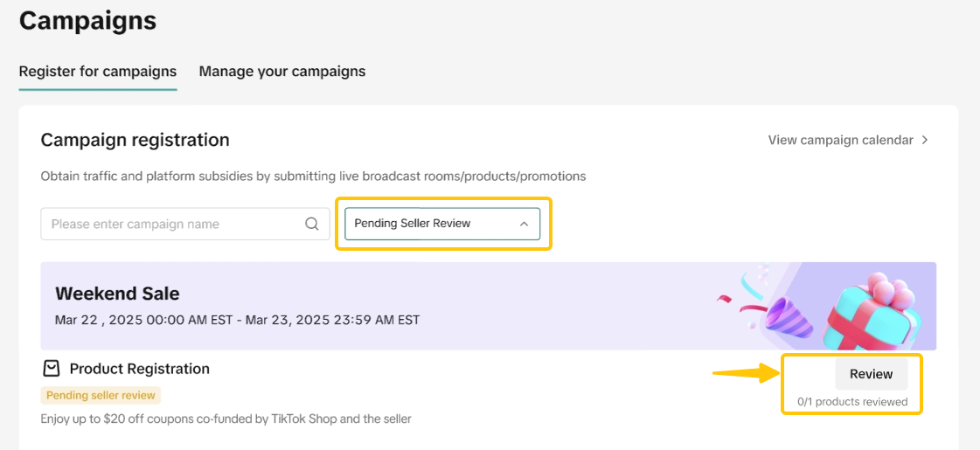Click the Weekend Sale campaign title
The width and height of the screenshot is (980, 450).
click(x=117, y=294)
